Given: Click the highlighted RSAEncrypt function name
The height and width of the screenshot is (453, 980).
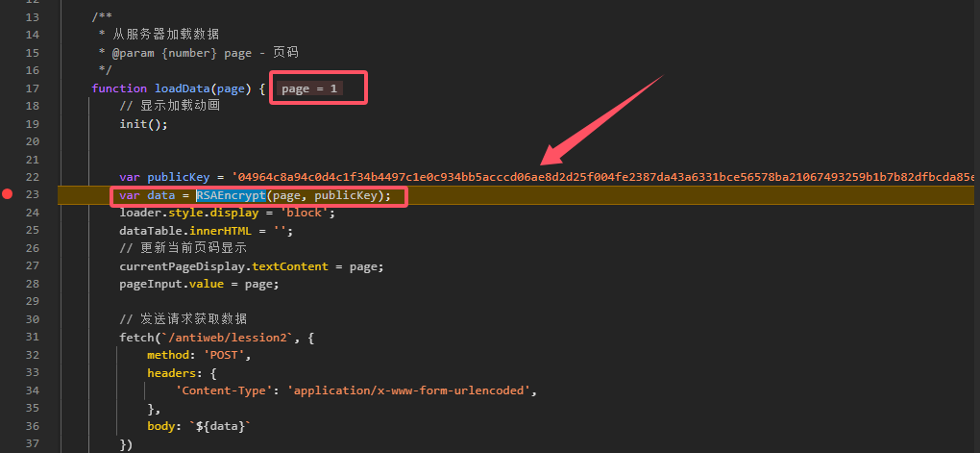Looking at the screenshot, I should click(x=231, y=195).
